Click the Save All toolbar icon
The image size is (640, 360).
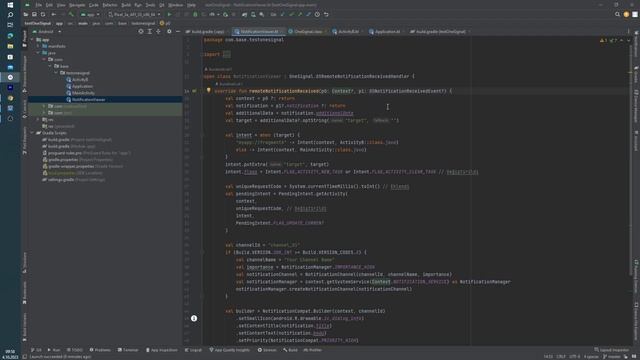tap(34, 14)
